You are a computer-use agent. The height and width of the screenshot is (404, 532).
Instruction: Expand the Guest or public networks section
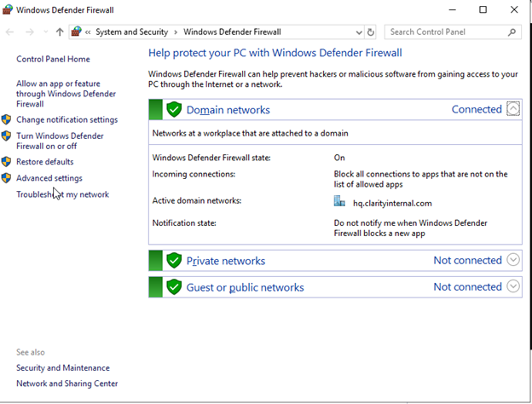(513, 286)
